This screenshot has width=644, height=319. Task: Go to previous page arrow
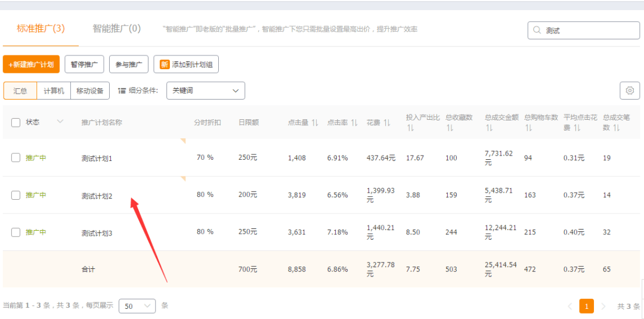tap(569, 306)
